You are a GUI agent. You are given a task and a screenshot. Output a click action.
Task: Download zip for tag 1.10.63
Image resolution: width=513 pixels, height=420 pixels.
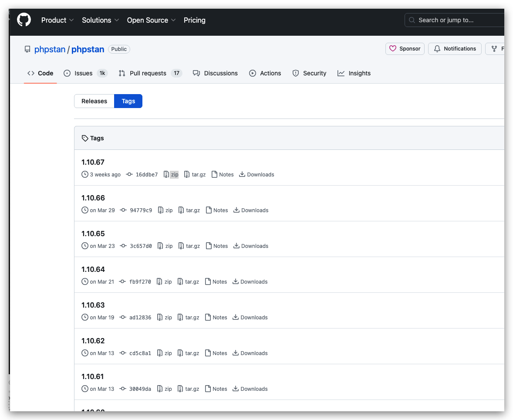tap(165, 317)
